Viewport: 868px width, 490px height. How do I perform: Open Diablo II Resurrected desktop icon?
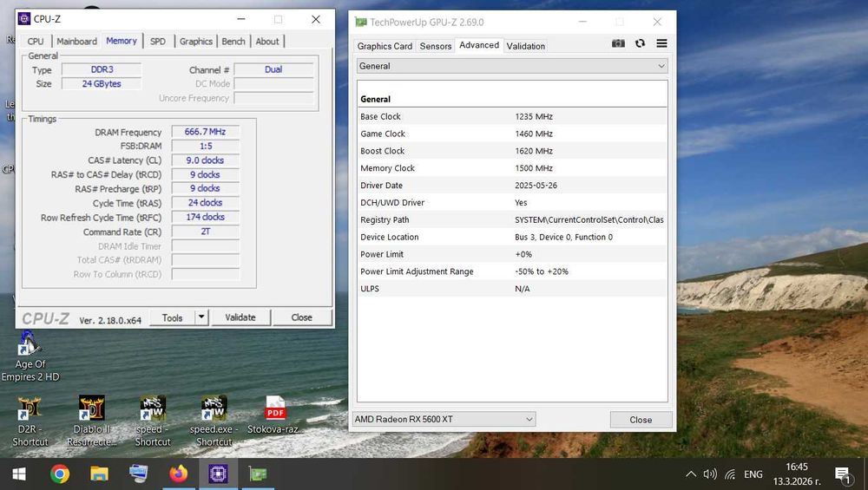(x=91, y=421)
